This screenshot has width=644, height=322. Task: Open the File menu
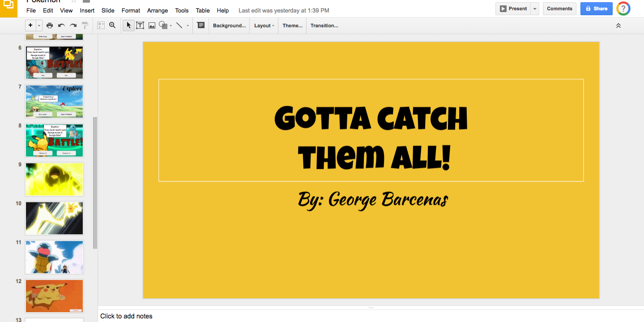tap(31, 10)
